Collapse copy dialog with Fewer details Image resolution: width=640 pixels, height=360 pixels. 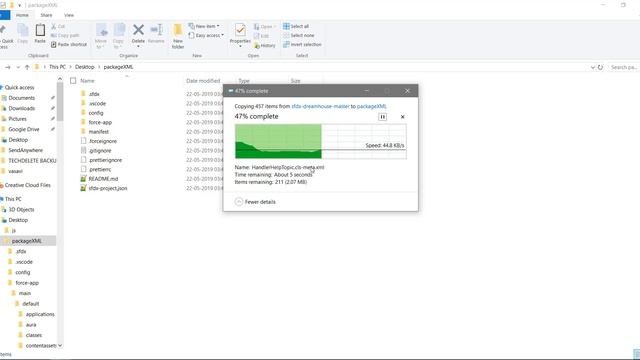[x=256, y=202]
